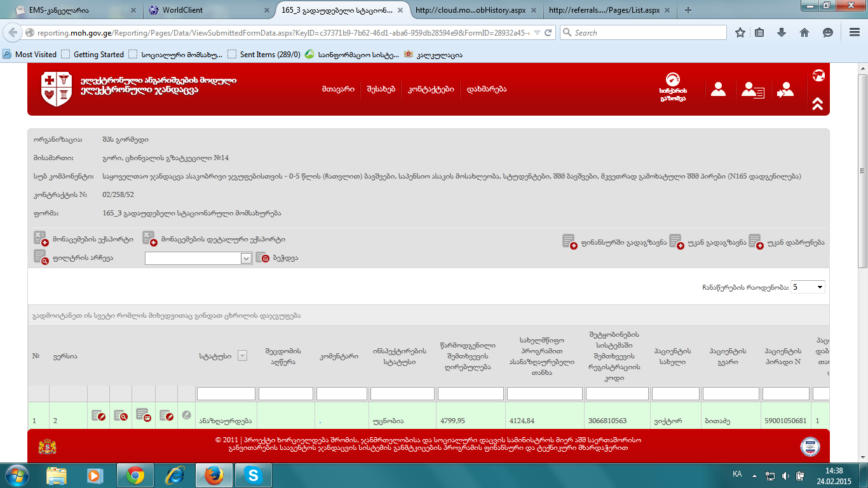The height and width of the screenshot is (488, 868).
Task: Open the მთავარი menu item
Action: [337, 89]
